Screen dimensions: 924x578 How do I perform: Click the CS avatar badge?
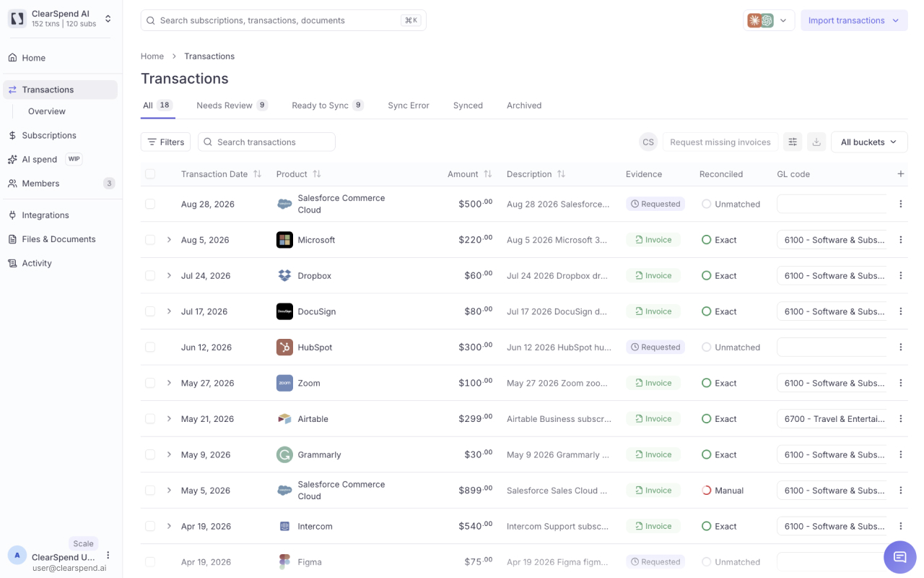[x=648, y=142]
